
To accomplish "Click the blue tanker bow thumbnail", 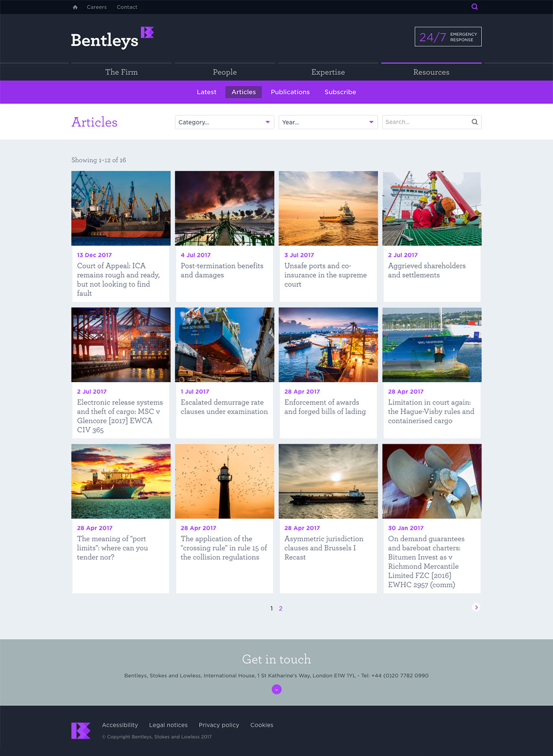I will [x=432, y=345].
